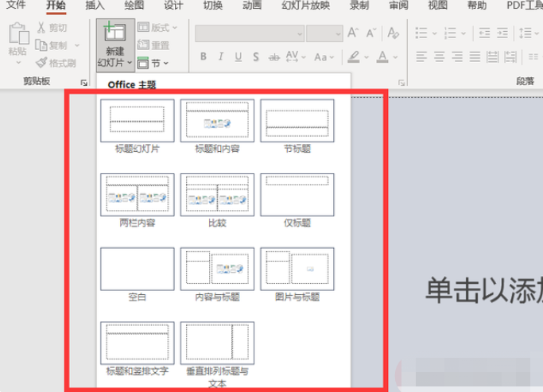Viewport: 543px width, 392px height.
Task: Click the Bold formatting icon
Action: (x=204, y=57)
